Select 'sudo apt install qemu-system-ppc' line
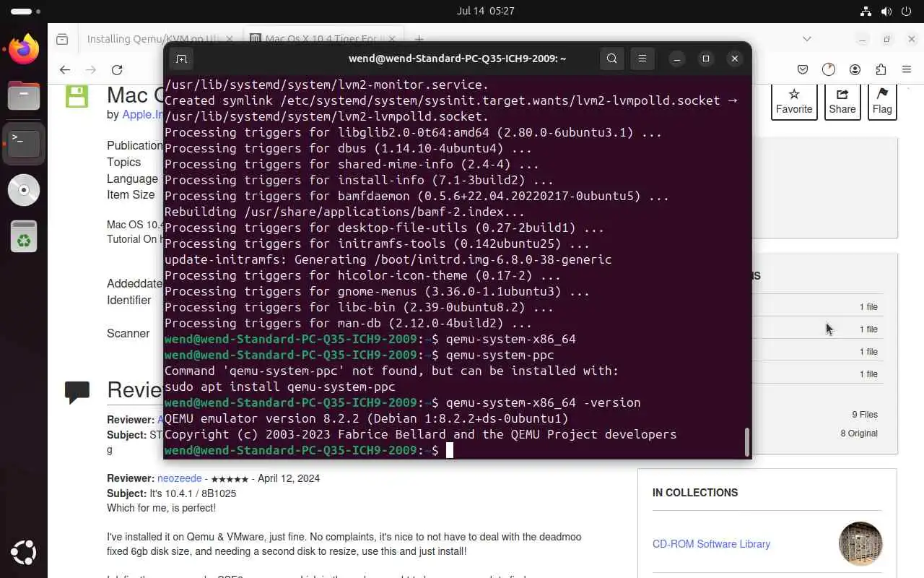 coord(280,387)
